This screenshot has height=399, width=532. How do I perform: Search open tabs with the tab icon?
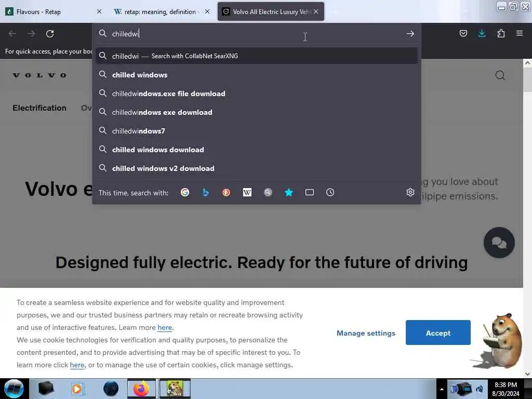click(310, 192)
